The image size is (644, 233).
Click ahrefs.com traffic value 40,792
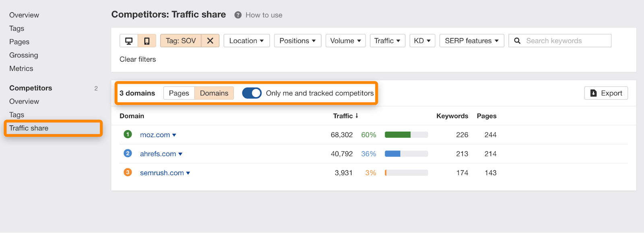point(342,153)
